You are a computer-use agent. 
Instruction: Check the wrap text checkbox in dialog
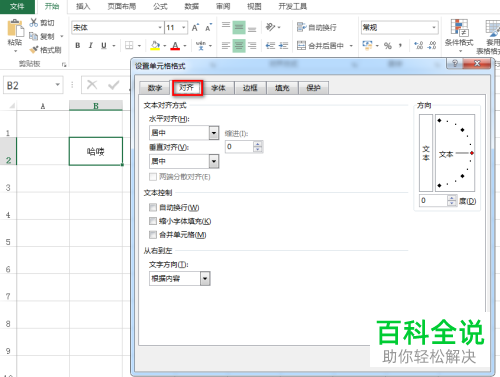[153, 208]
